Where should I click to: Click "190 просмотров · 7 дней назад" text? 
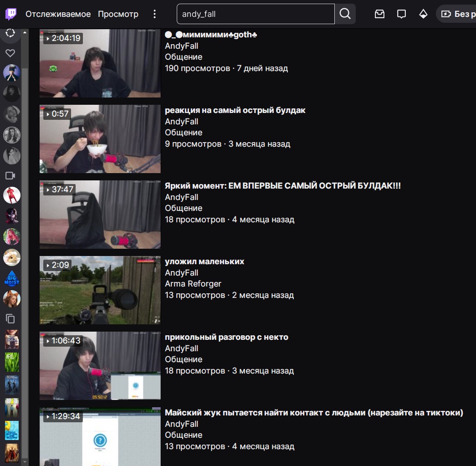(x=226, y=68)
